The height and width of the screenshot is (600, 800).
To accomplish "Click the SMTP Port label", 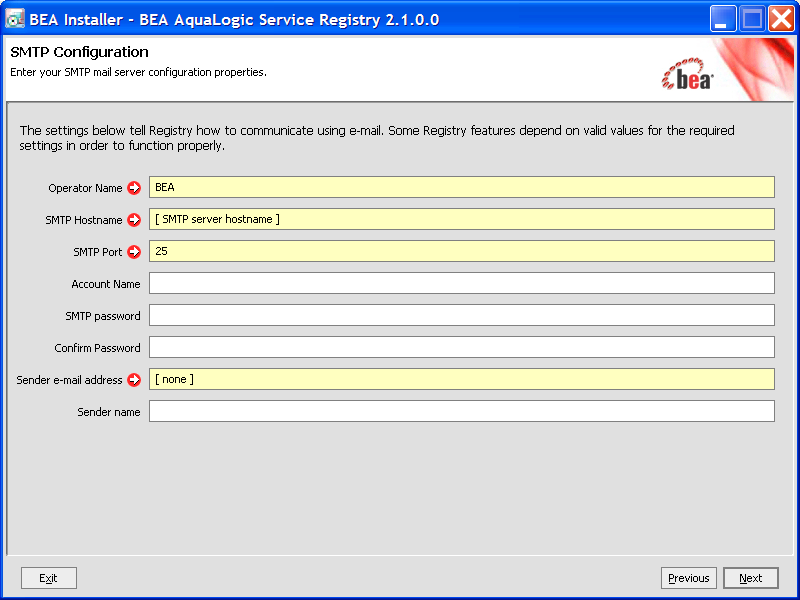I will point(97,252).
